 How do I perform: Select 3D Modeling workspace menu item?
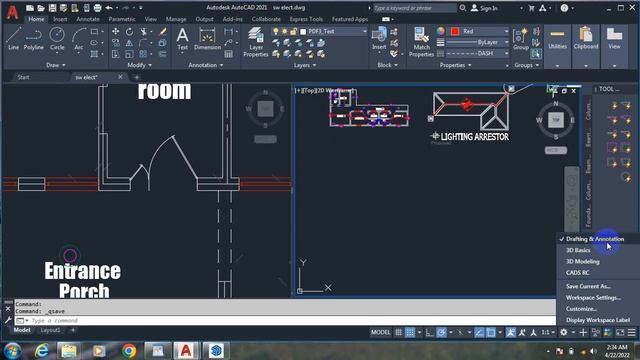click(582, 261)
